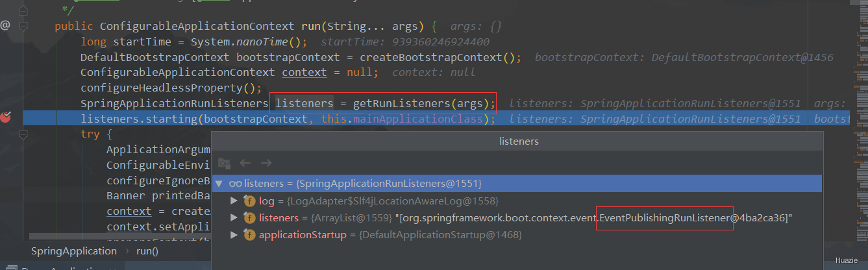868x270 pixels.
Task: Click the field icon next to listeners ArrayList
Action: pyautogui.click(x=249, y=219)
